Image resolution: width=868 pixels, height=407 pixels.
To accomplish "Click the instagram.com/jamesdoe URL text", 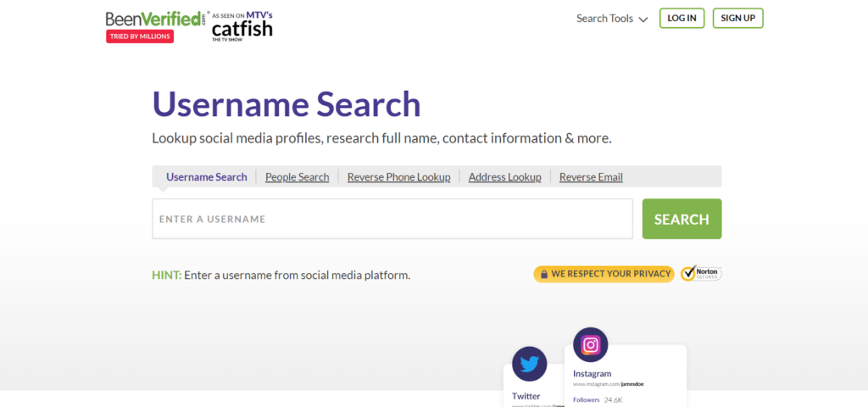I will point(608,384).
